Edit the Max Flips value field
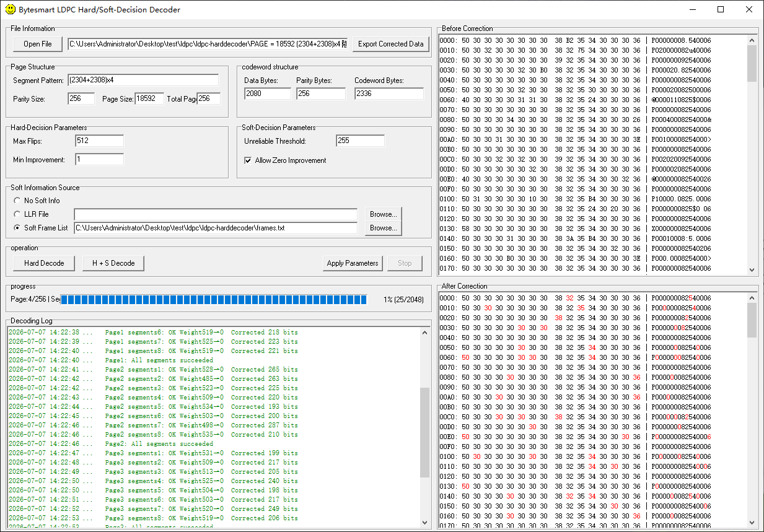The image size is (764, 532). tap(100, 141)
